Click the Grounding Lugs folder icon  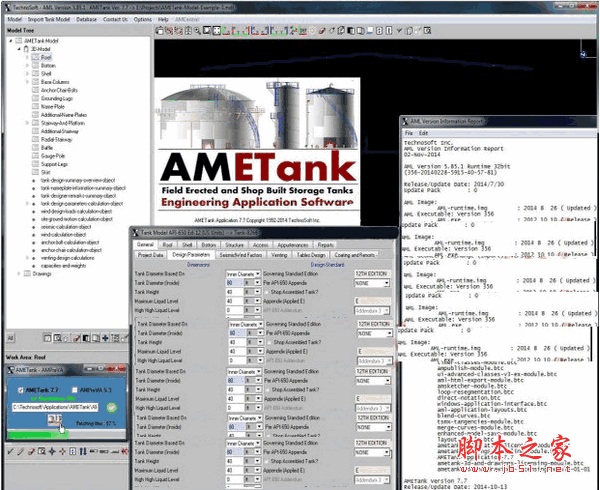36,99
